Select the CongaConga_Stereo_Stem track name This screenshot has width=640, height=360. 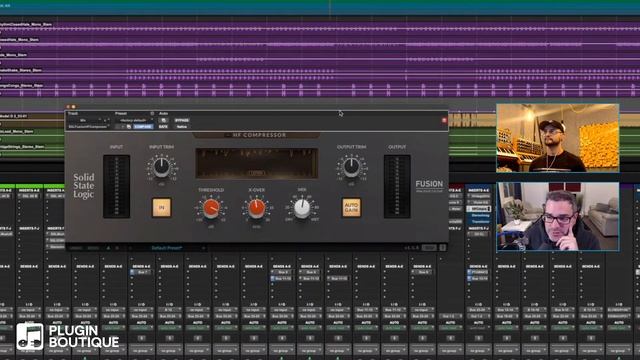[x=21, y=86]
